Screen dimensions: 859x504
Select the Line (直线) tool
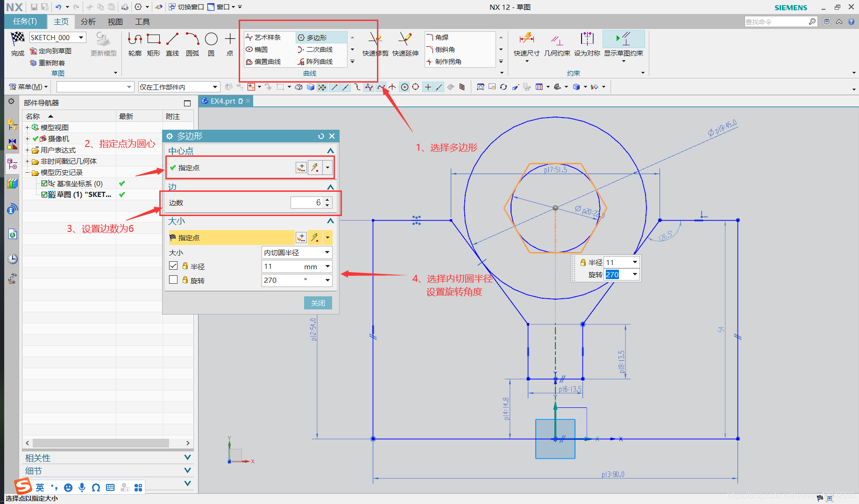[x=172, y=44]
